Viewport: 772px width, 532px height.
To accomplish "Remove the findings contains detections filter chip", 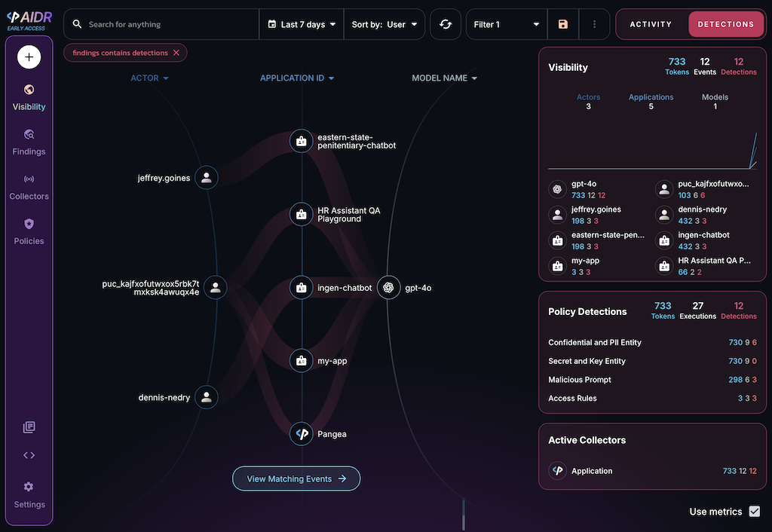I will point(176,53).
